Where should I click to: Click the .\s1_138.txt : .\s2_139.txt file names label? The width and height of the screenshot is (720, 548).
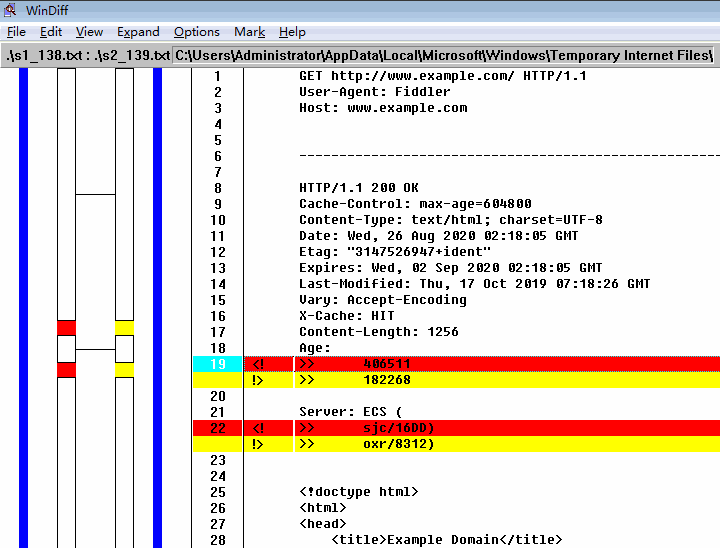tap(88, 56)
